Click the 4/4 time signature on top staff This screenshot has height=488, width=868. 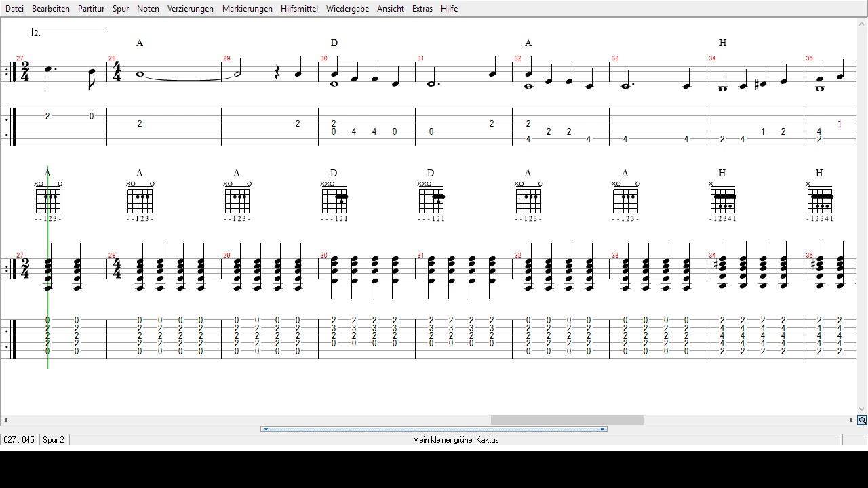click(117, 72)
